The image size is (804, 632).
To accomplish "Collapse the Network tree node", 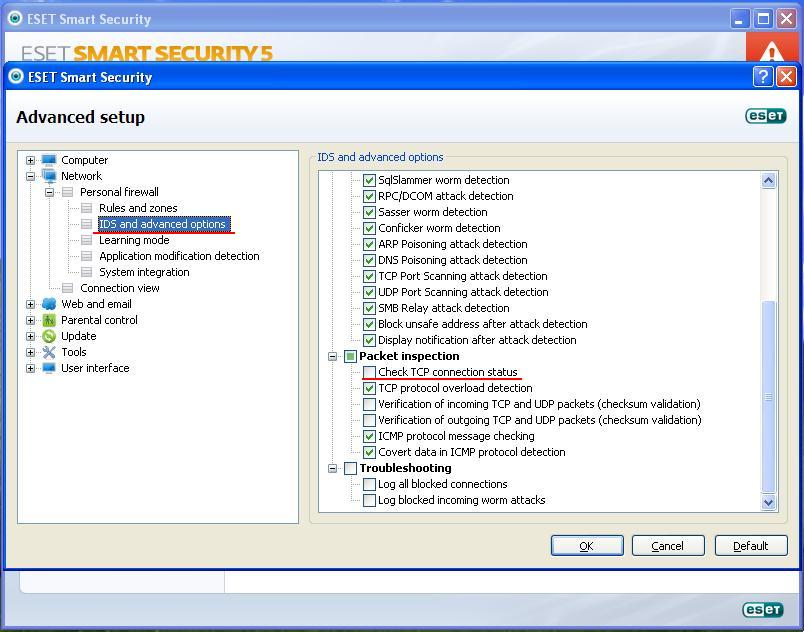I will point(30,176).
